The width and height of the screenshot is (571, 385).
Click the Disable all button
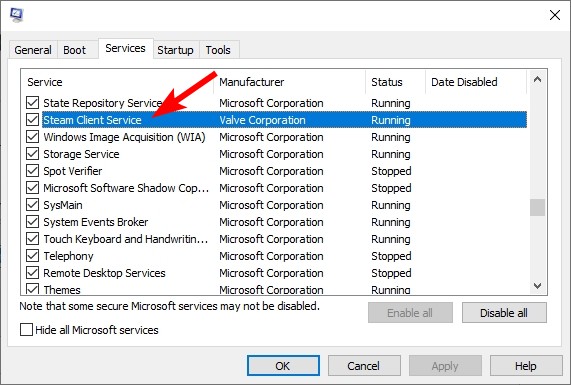point(504,313)
